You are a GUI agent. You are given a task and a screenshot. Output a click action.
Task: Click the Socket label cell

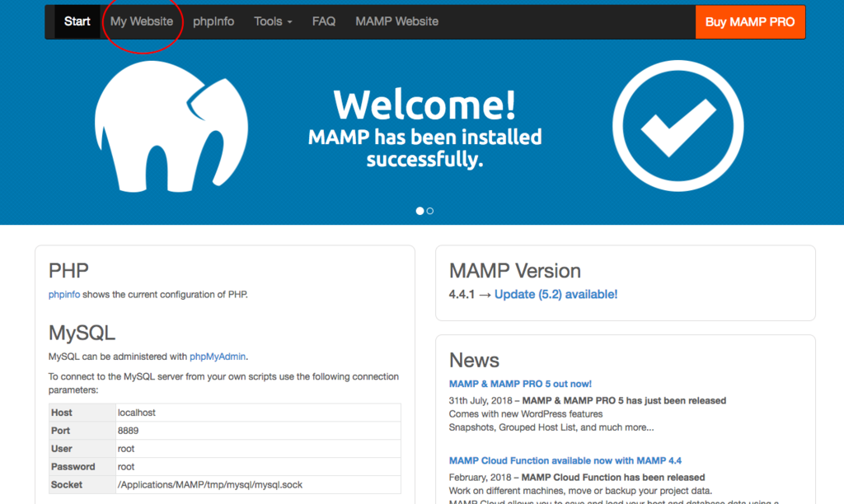click(x=82, y=484)
